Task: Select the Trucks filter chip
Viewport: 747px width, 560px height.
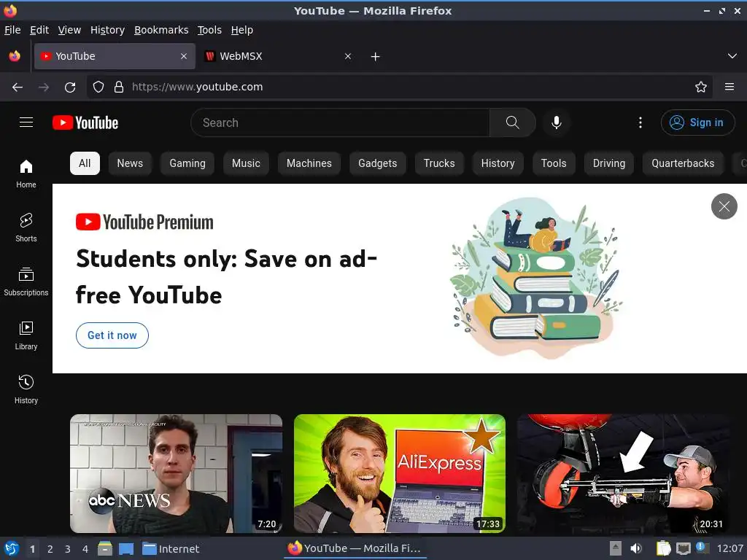Action: click(439, 163)
